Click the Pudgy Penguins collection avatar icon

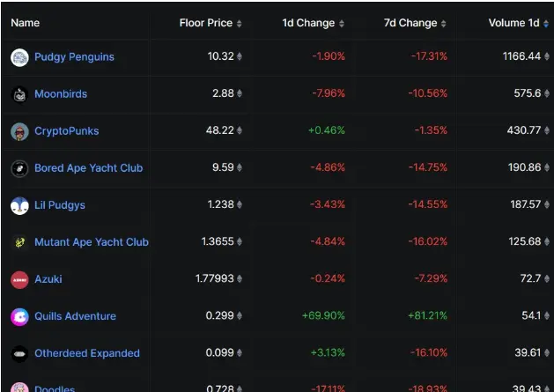pos(19,57)
